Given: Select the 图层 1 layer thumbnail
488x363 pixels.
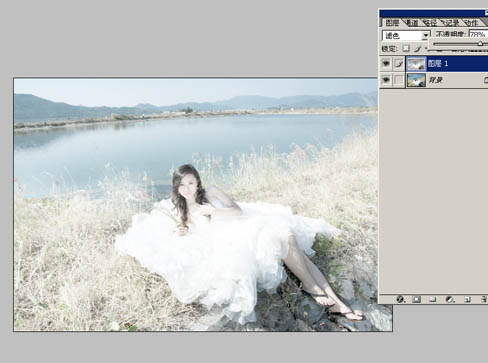Looking at the screenshot, I should (x=416, y=64).
